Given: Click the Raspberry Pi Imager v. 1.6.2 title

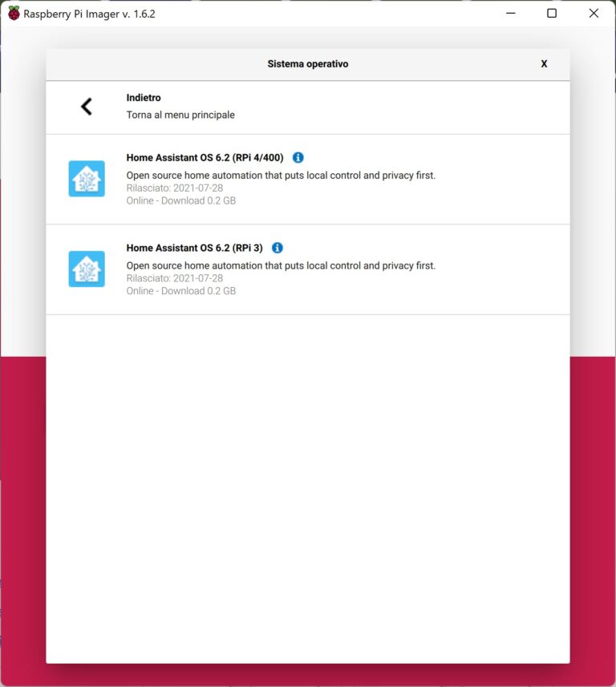Looking at the screenshot, I should click(90, 14).
